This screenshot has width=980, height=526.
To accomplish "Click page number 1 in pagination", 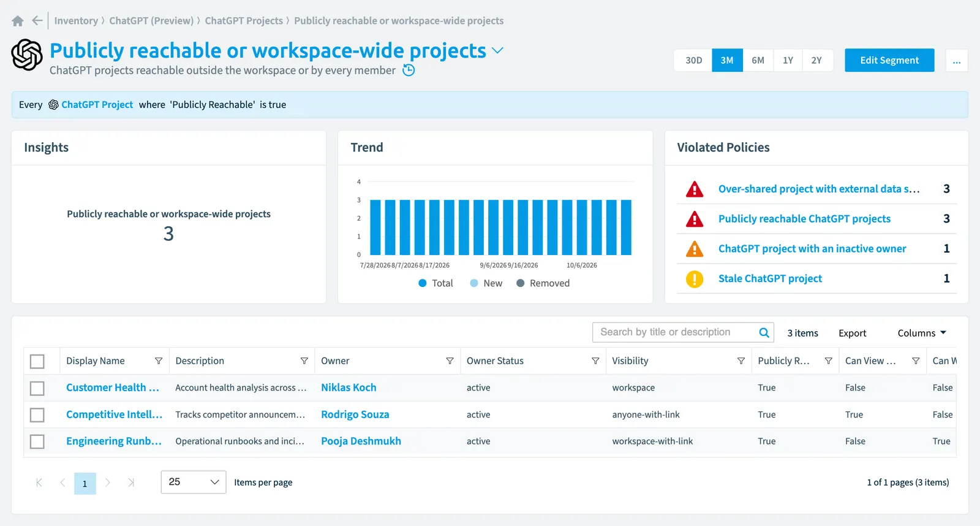I will [x=85, y=484].
